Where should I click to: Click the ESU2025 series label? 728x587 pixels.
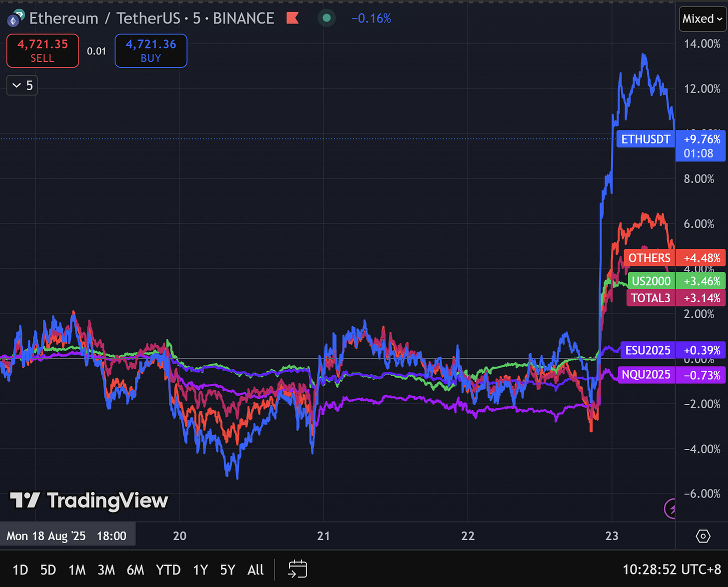tap(647, 350)
